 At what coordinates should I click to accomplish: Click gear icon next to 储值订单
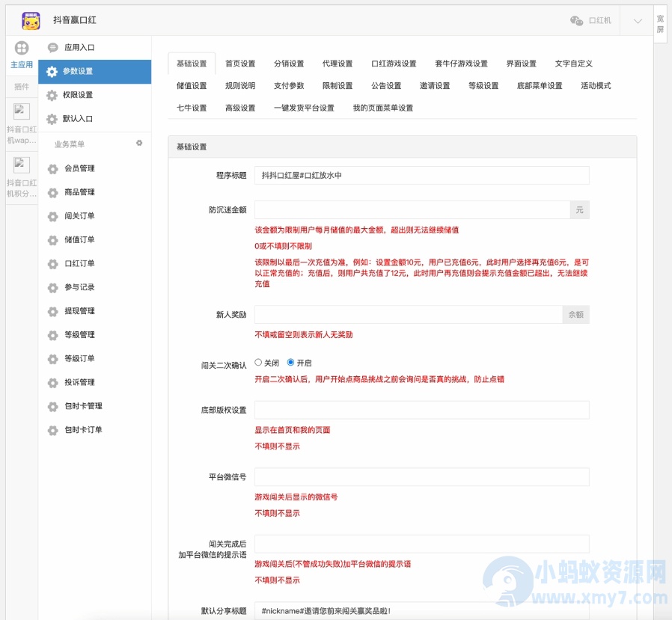[52, 240]
